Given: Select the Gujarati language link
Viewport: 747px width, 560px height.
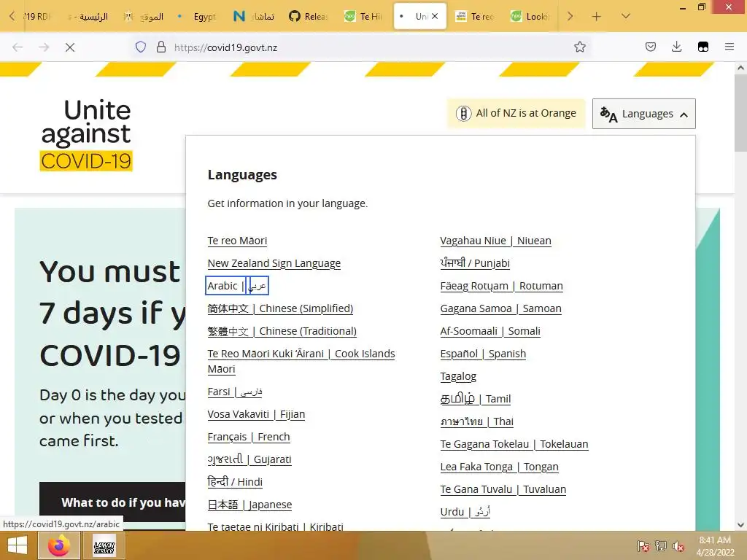Looking at the screenshot, I should [x=249, y=459].
